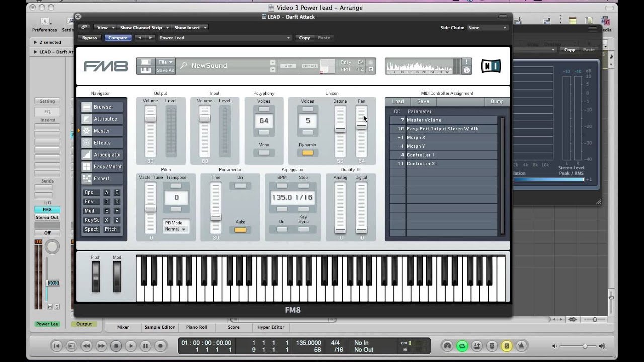Click go to beginning transport button
644x362 pixels.
[57, 346]
